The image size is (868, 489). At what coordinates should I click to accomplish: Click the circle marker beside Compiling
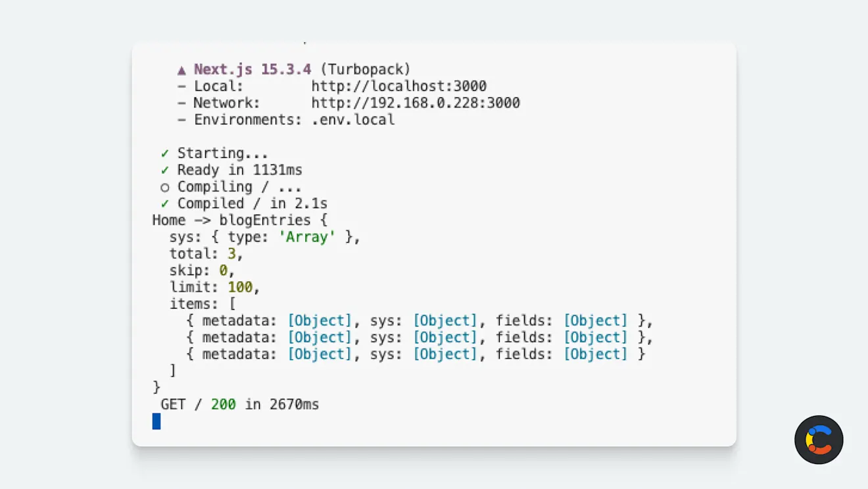(x=165, y=188)
